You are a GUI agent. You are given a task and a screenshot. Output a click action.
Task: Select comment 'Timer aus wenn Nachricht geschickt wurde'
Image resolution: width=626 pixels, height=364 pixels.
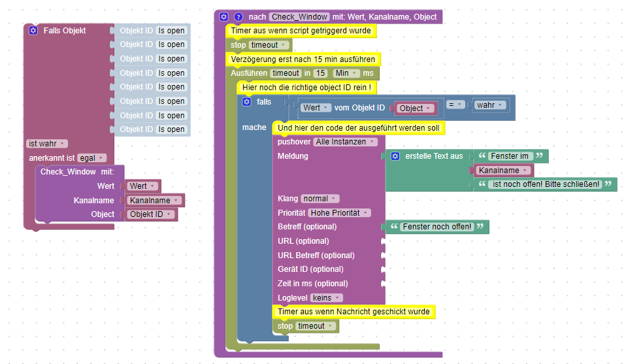pyautogui.click(x=354, y=312)
